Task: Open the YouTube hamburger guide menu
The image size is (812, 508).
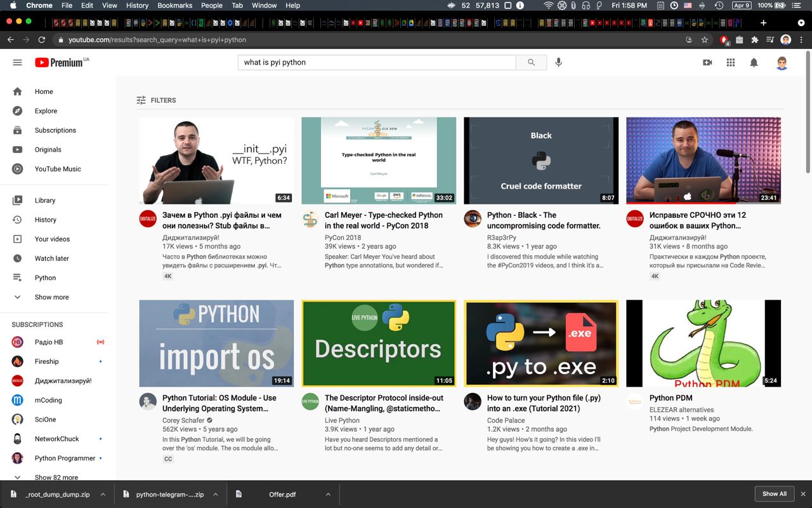Action: click(x=17, y=62)
